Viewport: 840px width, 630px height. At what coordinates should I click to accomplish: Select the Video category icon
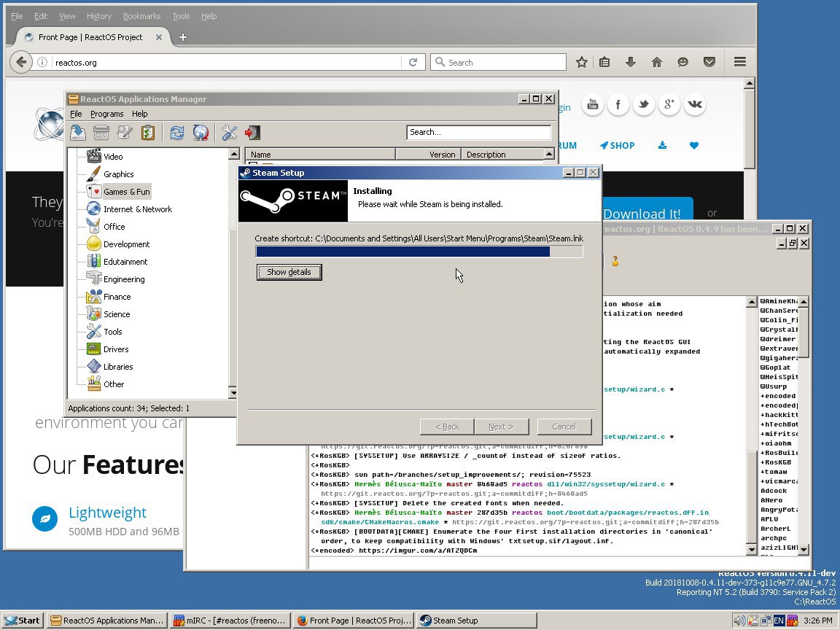click(94, 156)
